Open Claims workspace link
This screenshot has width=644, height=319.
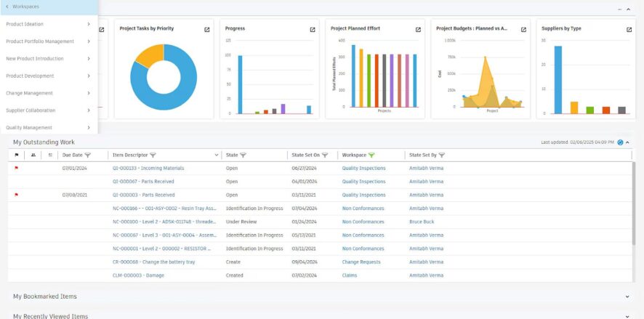pos(350,275)
